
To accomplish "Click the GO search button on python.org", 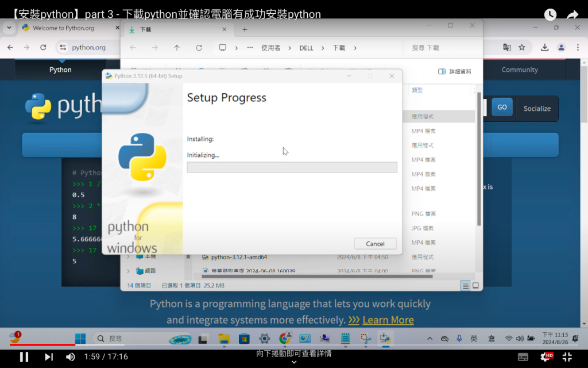I will 502,107.
